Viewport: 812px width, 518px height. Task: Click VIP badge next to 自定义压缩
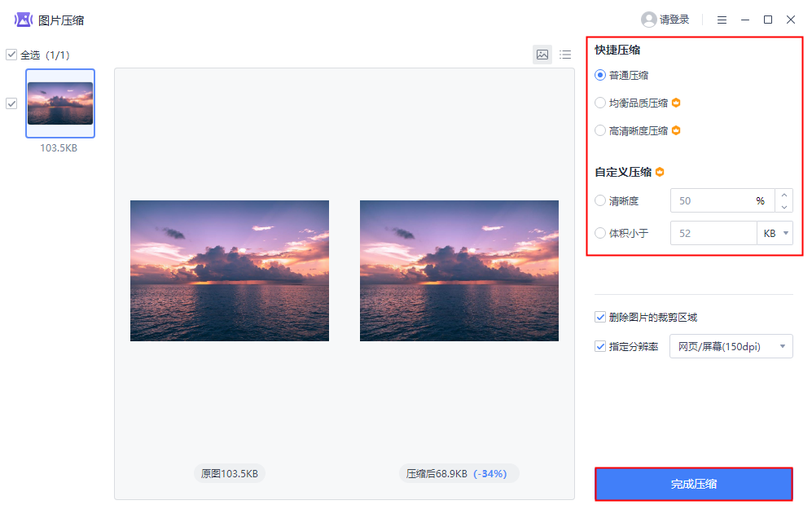pos(660,172)
